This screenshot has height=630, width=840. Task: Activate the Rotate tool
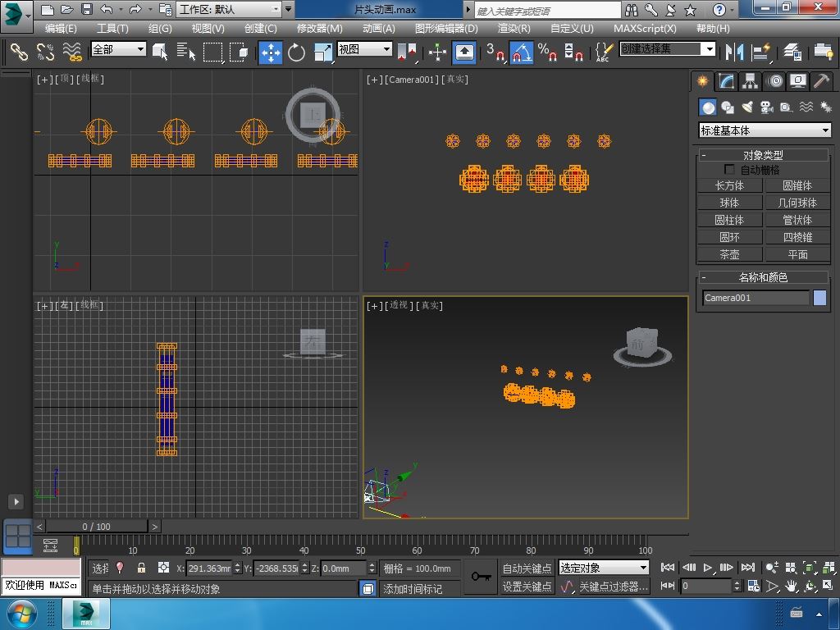[296, 52]
